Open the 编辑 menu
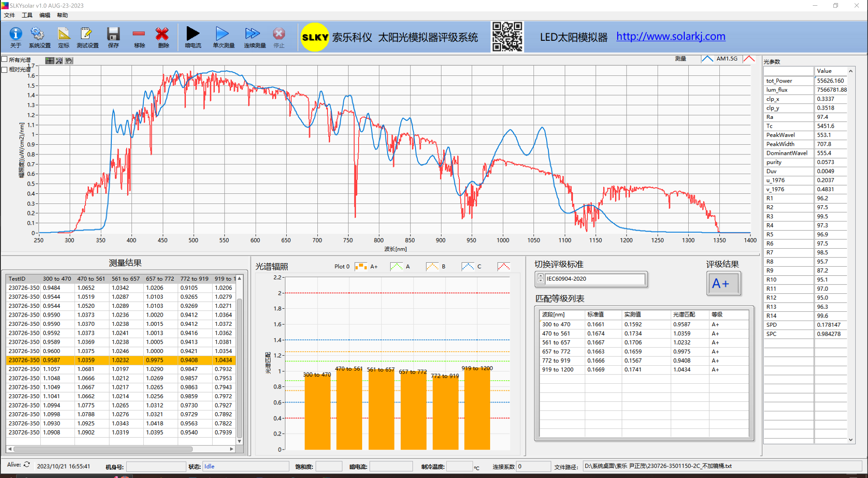868x478 pixels. click(45, 15)
